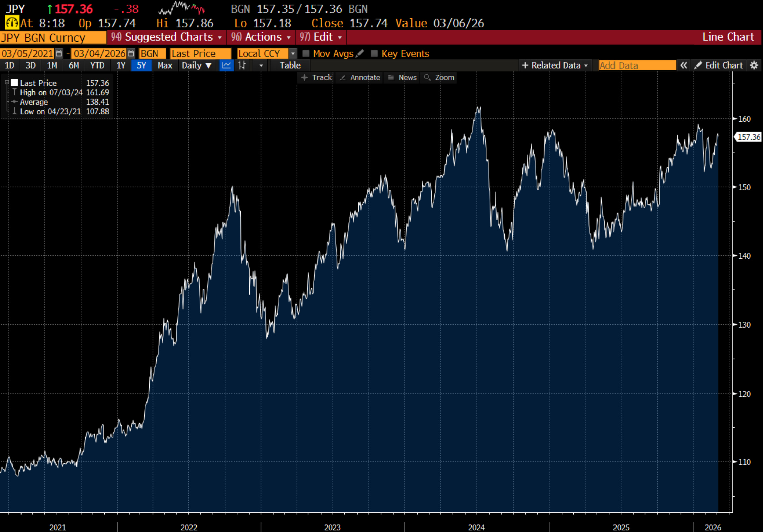
Task: Click the white Last Price color swatch
Action: pyautogui.click(x=14, y=82)
